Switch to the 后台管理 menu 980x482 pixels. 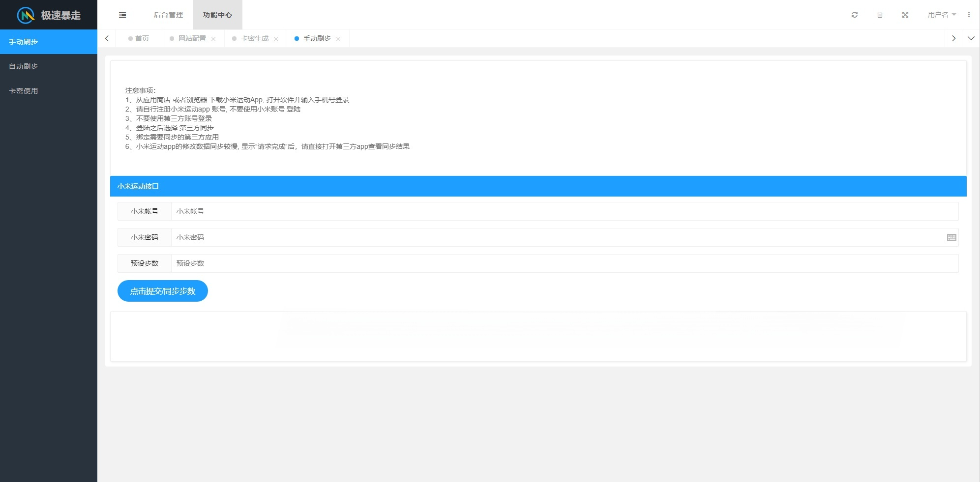click(168, 15)
